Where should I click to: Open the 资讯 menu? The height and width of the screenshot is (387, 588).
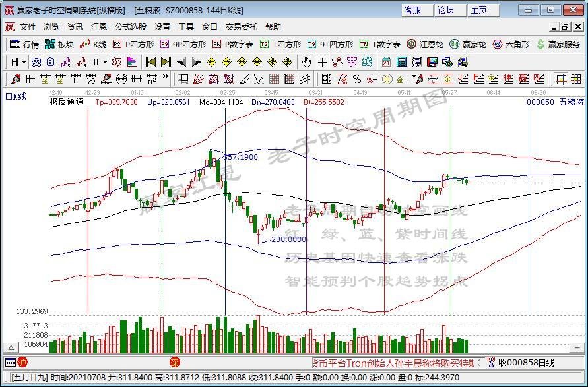click(x=75, y=27)
